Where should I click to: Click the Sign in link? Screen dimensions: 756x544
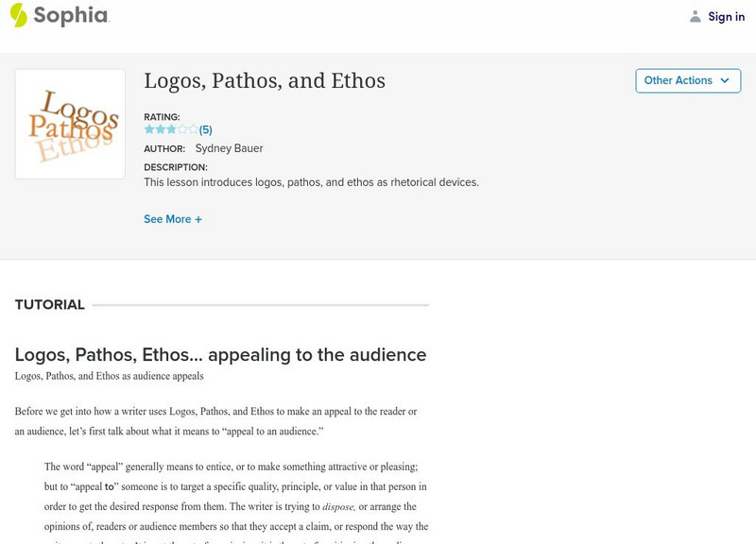[726, 16]
